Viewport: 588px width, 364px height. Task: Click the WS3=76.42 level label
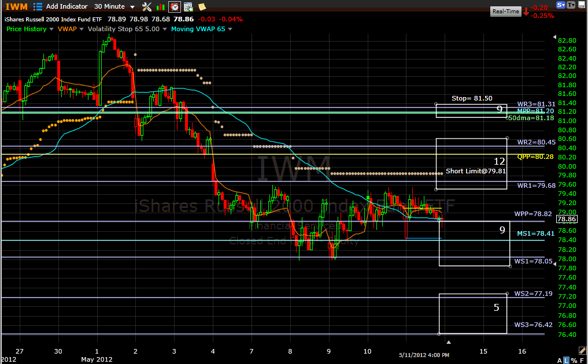pos(533,325)
